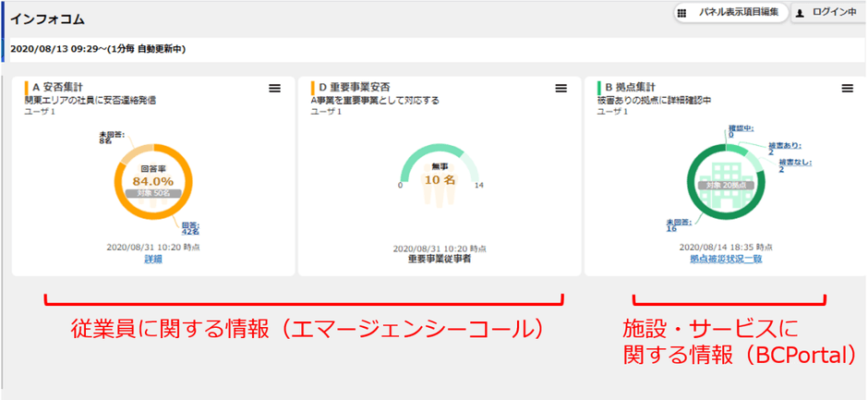The image size is (868, 400).
Task: Select the 被害あり label in 拠点集計
Action: coord(784,149)
